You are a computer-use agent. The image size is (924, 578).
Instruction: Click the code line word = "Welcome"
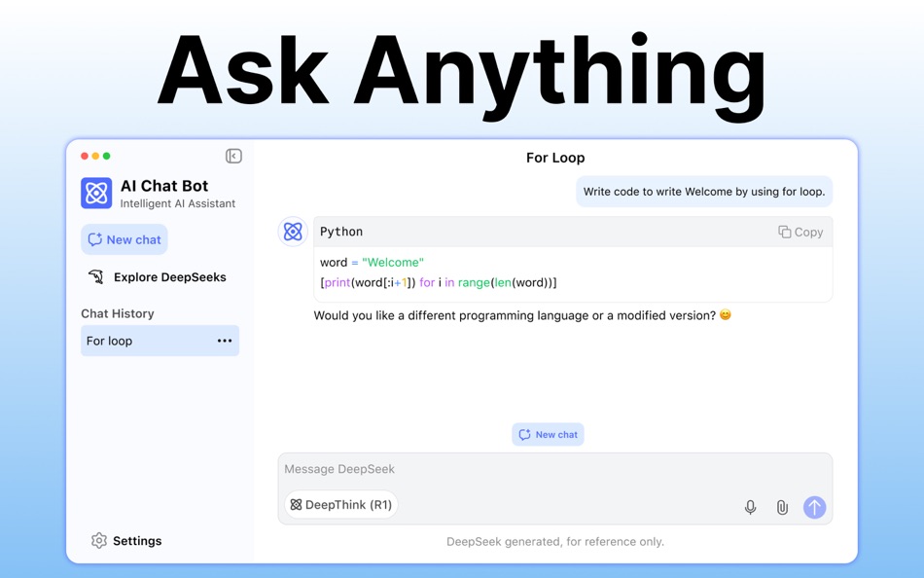pos(372,263)
